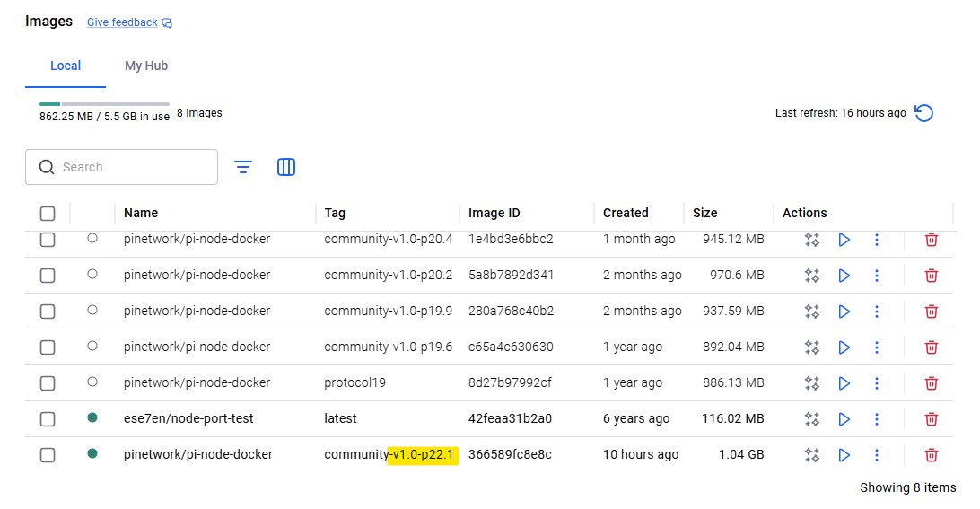Delete image tagged community-v1.0-p20.2
This screenshot has width=980, height=509.
(x=932, y=275)
